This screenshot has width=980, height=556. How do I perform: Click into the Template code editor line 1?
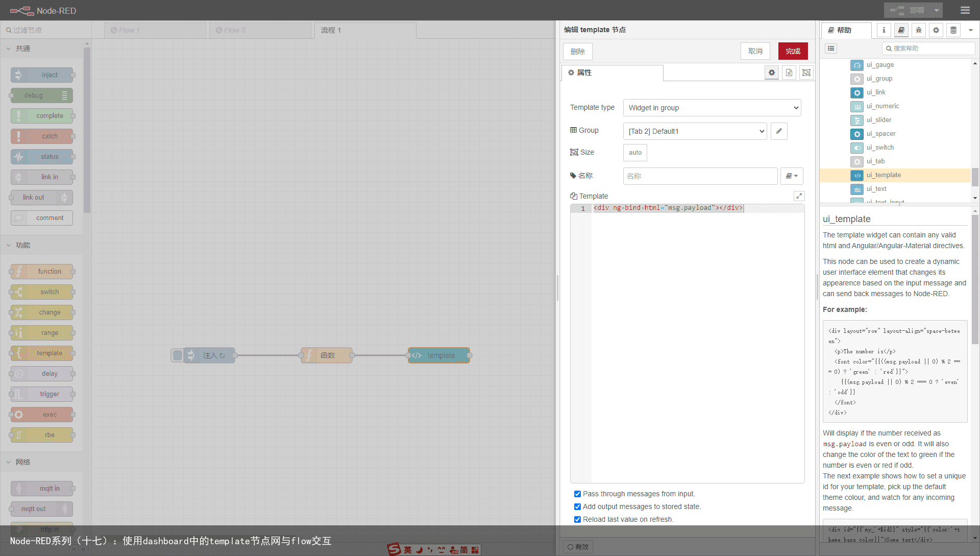pos(698,208)
